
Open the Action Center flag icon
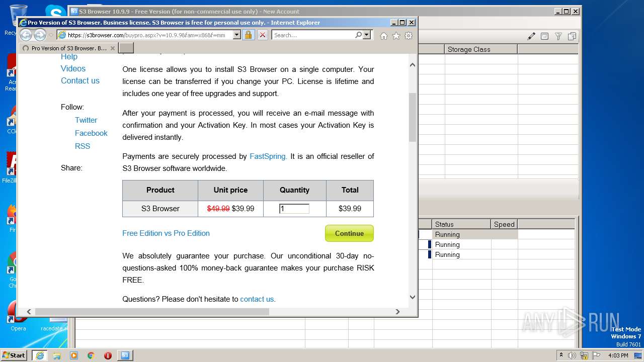point(596,355)
